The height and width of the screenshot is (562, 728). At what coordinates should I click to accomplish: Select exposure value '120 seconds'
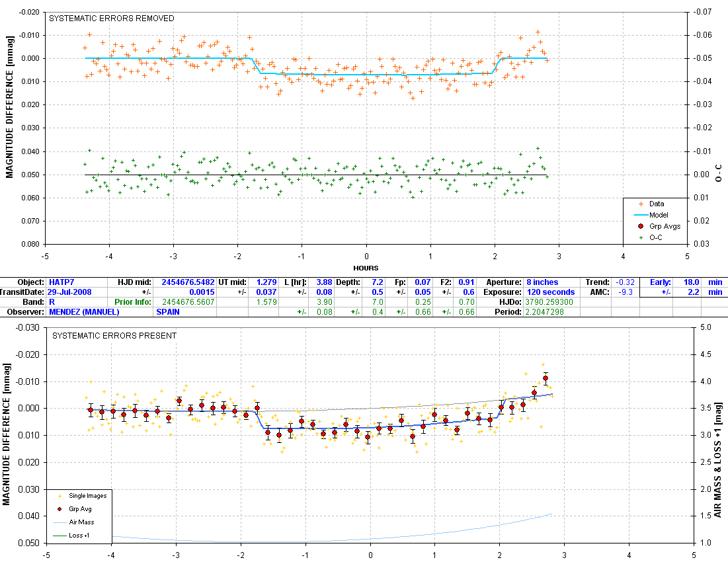[x=551, y=292]
